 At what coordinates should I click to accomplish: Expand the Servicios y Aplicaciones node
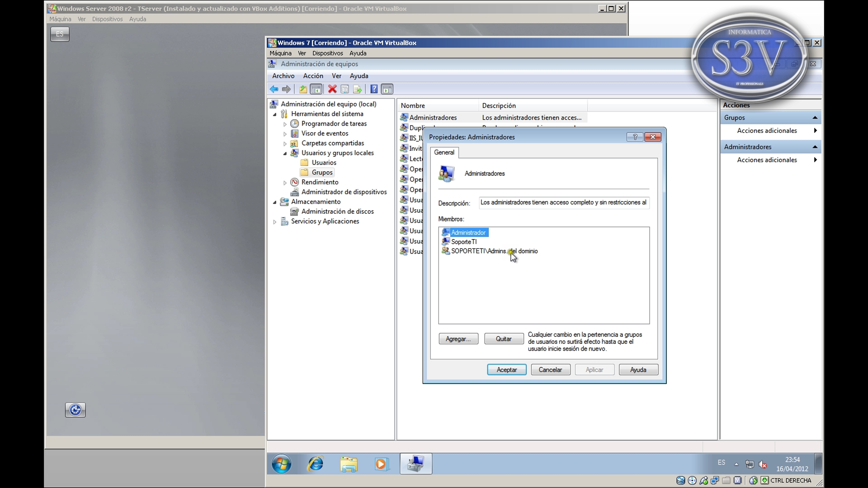tap(275, 222)
